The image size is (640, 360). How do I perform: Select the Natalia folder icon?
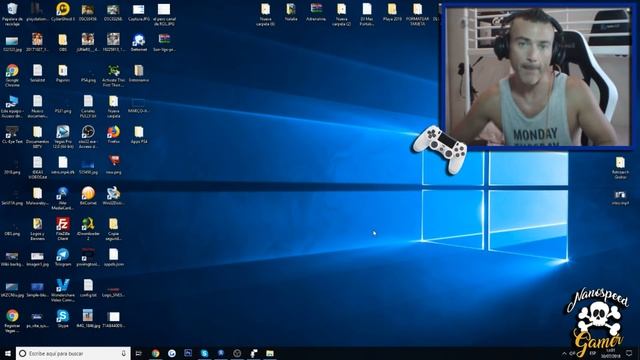291,11
